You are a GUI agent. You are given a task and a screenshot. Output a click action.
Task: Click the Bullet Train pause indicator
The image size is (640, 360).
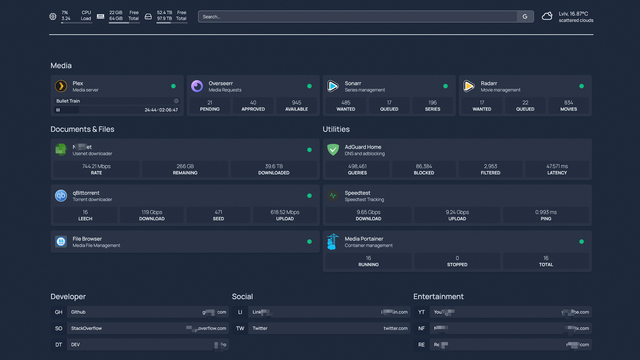point(58,110)
